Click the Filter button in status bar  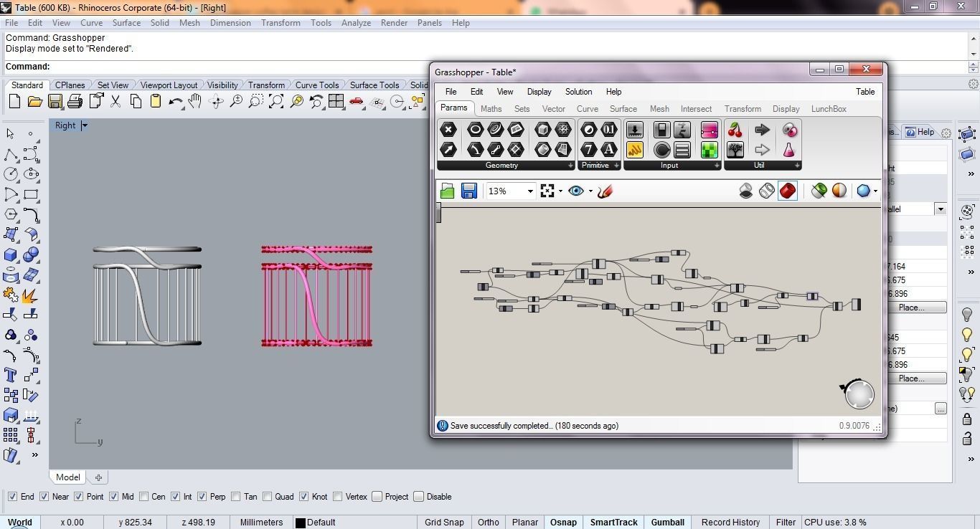click(x=786, y=523)
